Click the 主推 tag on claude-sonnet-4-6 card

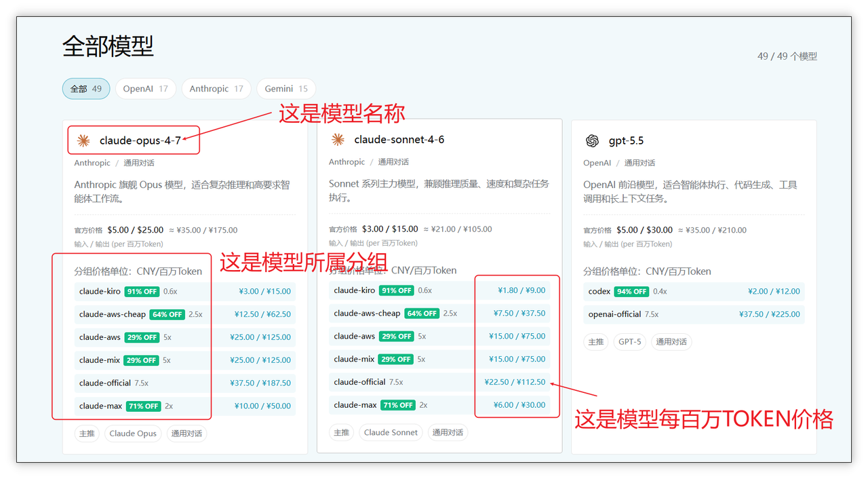pos(342,432)
